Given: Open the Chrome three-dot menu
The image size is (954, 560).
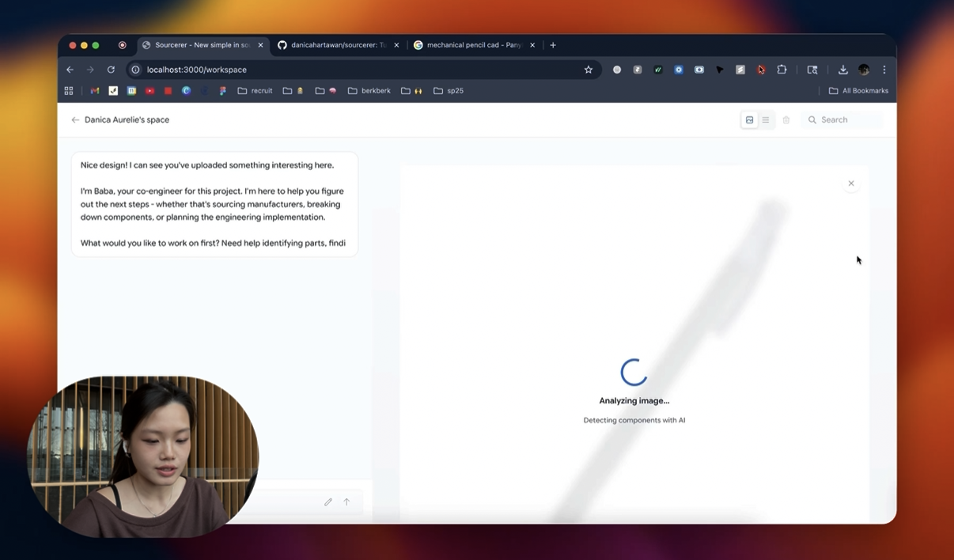Looking at the screenshot, I should point(884,70).
